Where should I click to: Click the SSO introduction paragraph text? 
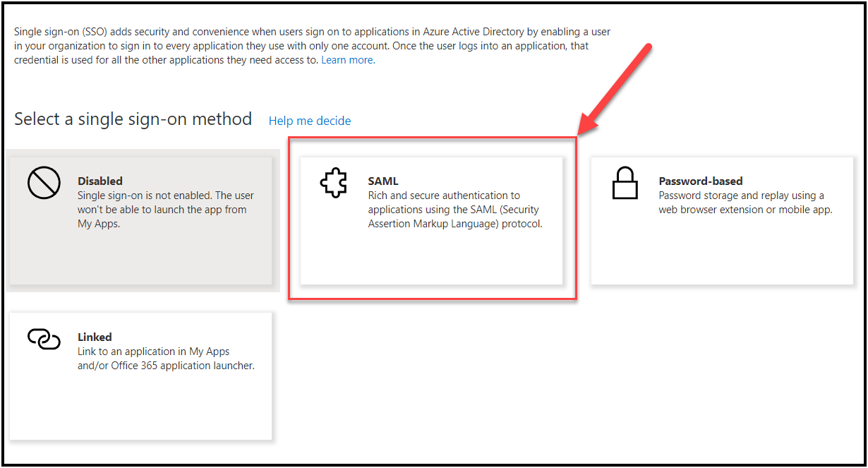tap(311, 46)
